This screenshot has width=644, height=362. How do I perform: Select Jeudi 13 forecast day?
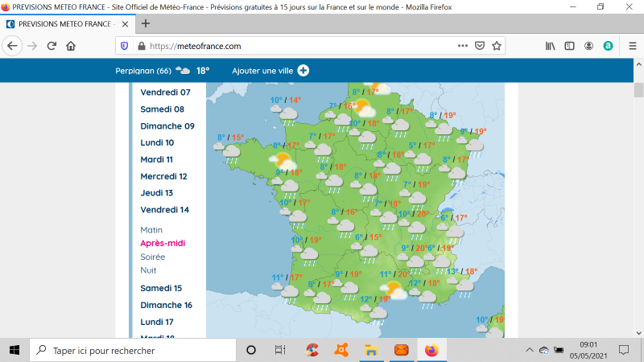click(x=157, y=193)
